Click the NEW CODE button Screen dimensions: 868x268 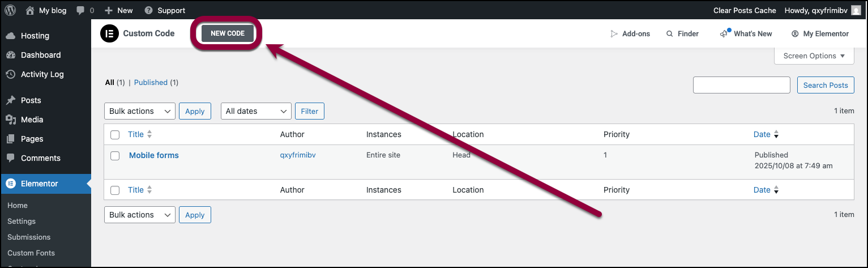click(x=228, y=33)
